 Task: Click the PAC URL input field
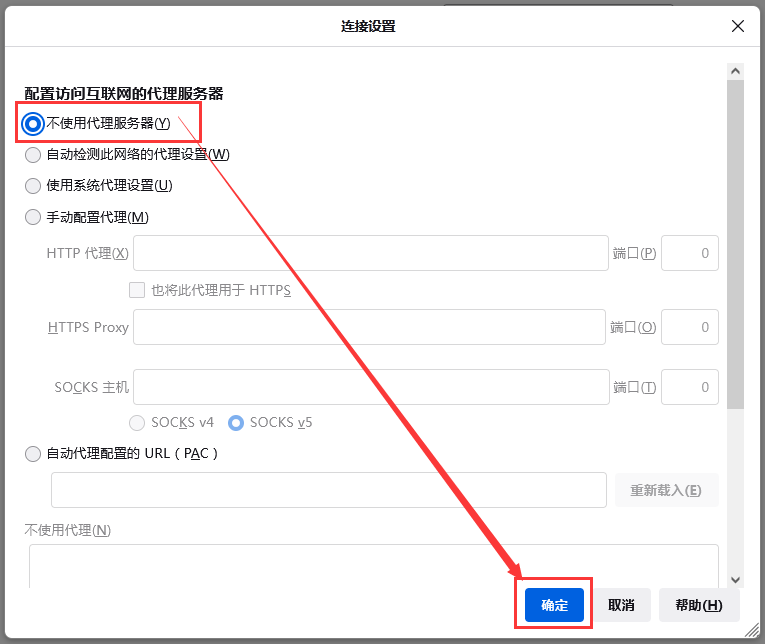(329, 490)
